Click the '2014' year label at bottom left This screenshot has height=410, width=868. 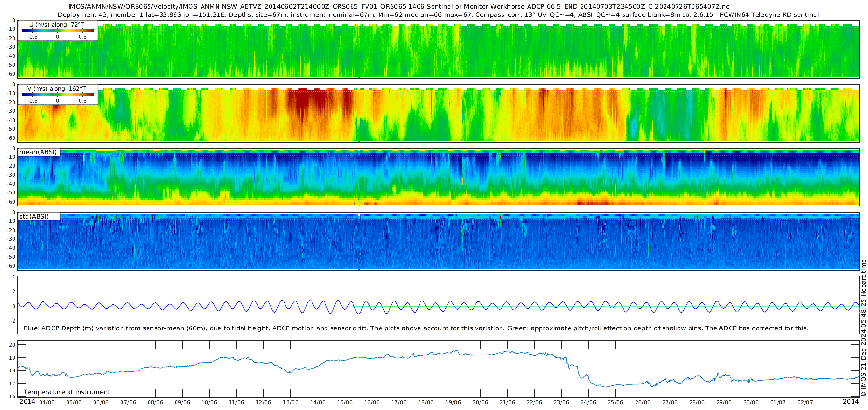[27, 402]
